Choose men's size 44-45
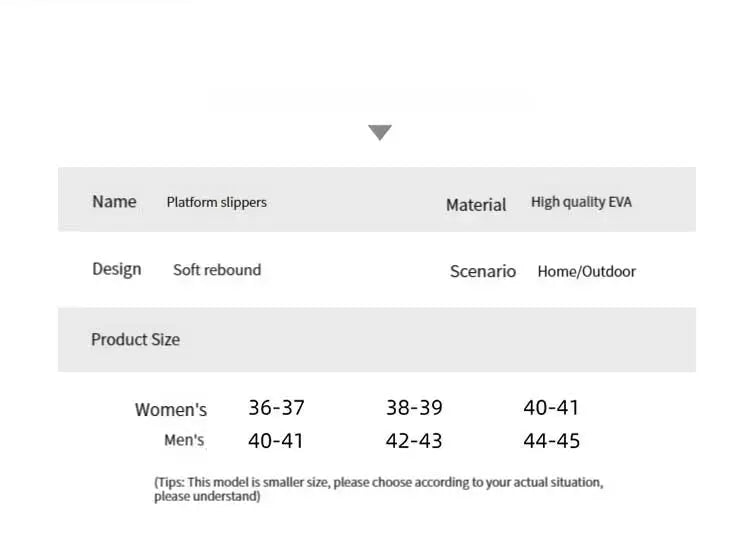 click(x=551, y=441)
